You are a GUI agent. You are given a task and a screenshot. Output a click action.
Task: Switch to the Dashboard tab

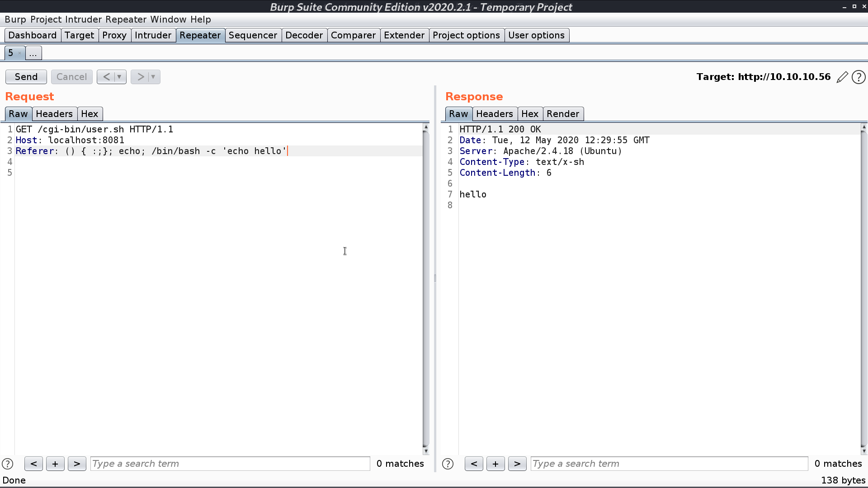point(33,35)
